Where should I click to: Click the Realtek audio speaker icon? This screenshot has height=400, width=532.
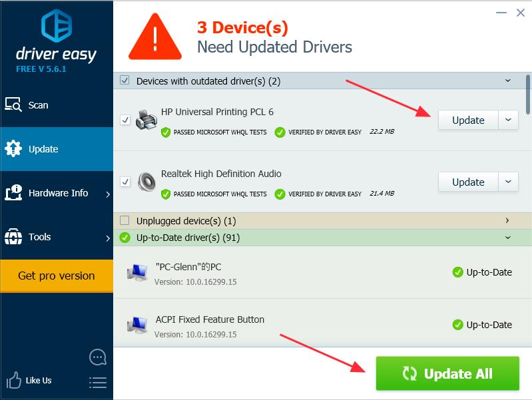146,182
